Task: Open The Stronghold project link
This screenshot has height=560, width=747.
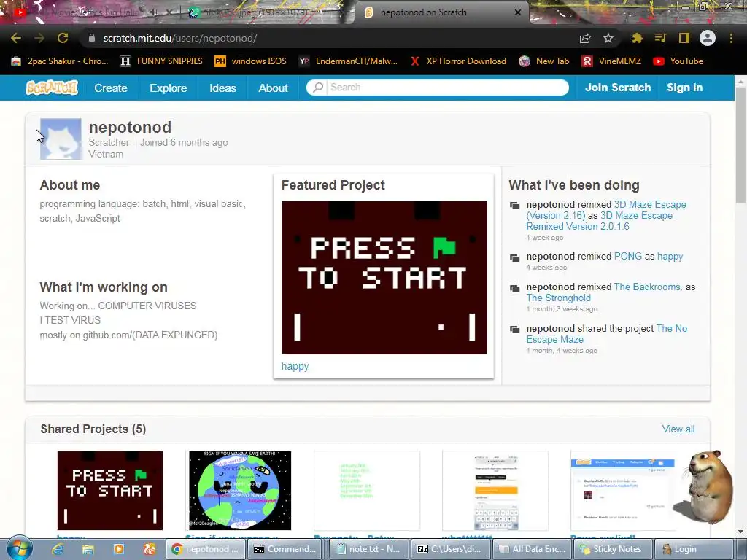Action: [x=558, y=297]
